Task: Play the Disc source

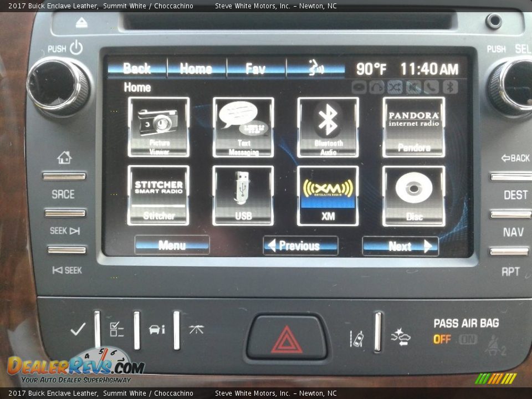Action: point(413,196)
